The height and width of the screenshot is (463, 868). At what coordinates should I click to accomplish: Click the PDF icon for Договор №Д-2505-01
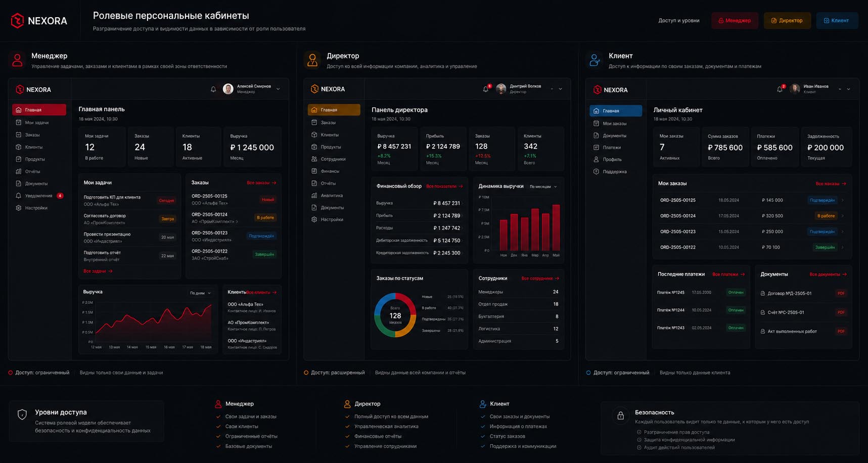click(x=841, y=293)
